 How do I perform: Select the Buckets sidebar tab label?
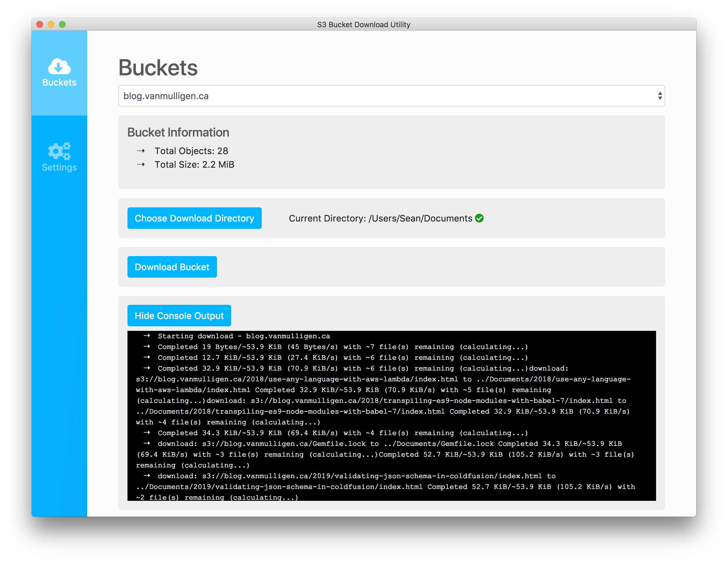coord(59,82)
